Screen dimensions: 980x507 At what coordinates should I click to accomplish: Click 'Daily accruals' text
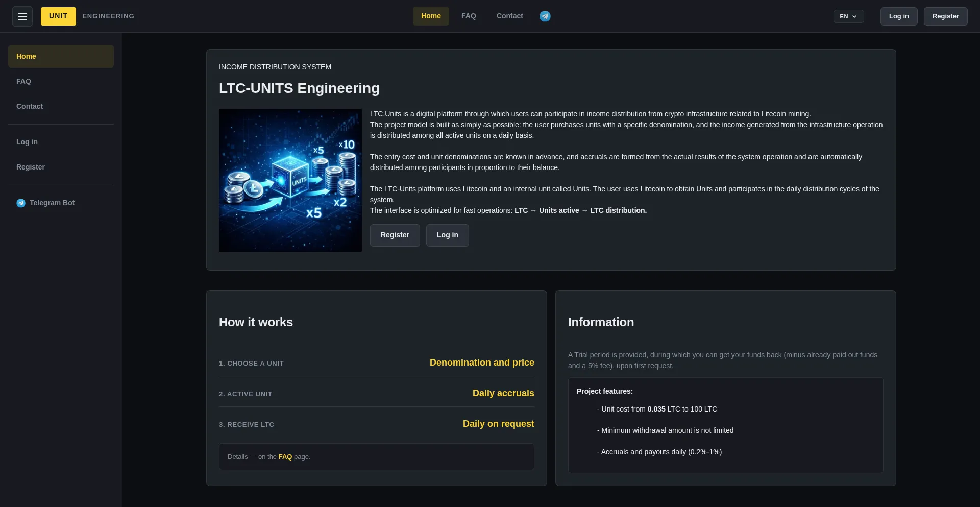pos(503,393)
